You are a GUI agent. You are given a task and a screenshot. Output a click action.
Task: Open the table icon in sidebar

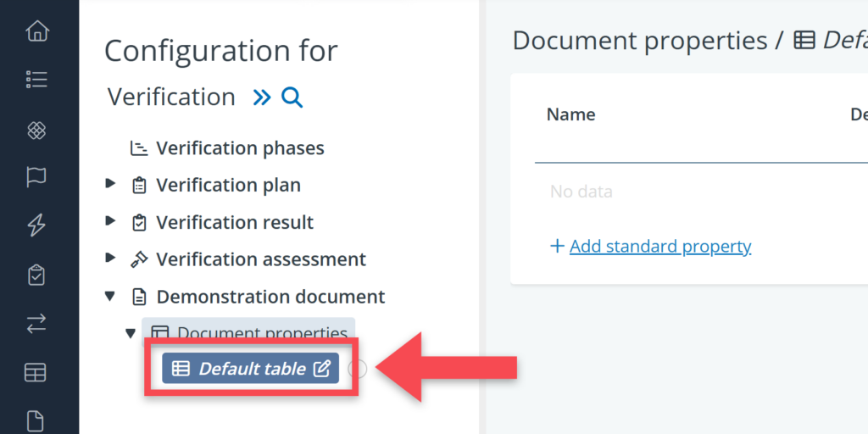(x=36, y=372)
